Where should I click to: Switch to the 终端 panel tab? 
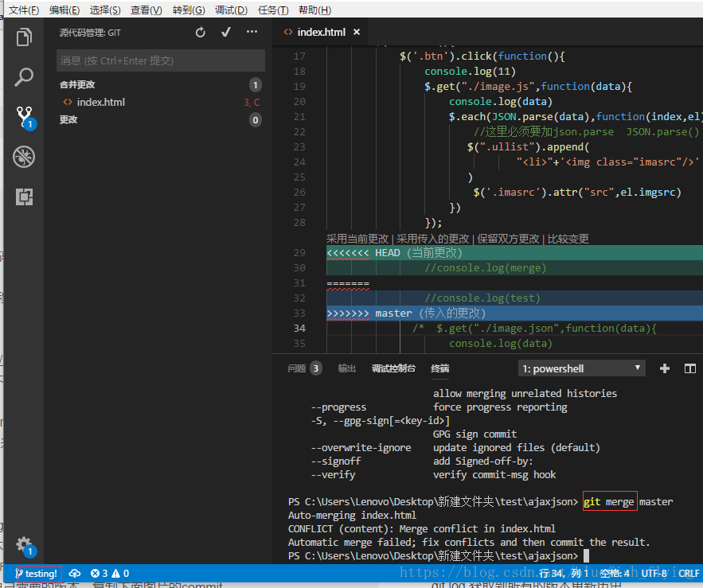[x=439, y=368]
